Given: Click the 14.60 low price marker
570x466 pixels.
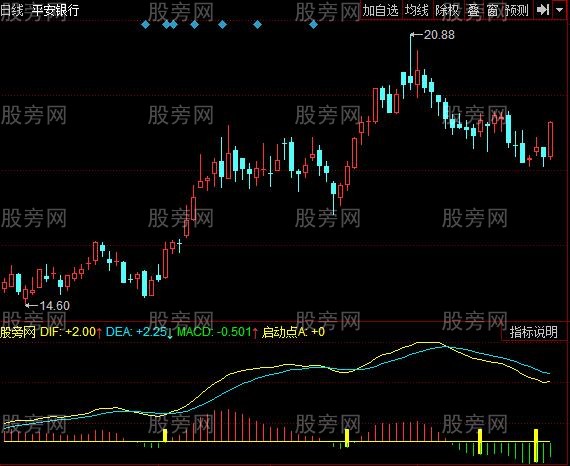Looking at the screenshot, I should pos(55,306).
